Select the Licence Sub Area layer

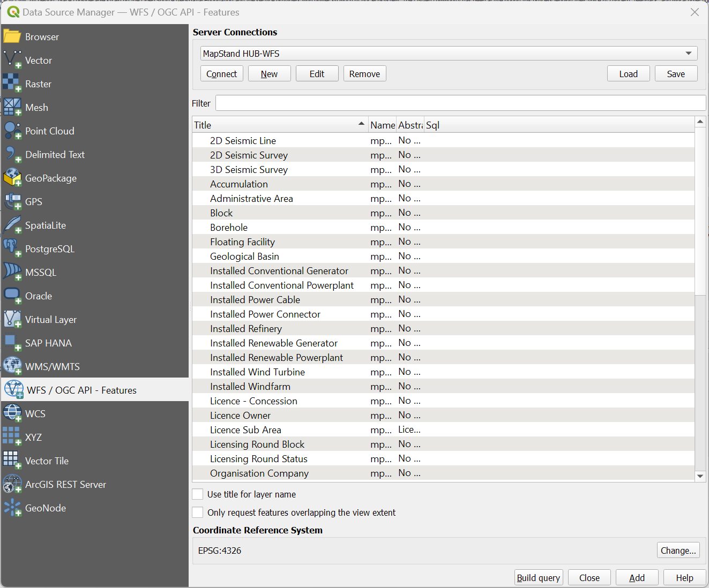point(443,429)
